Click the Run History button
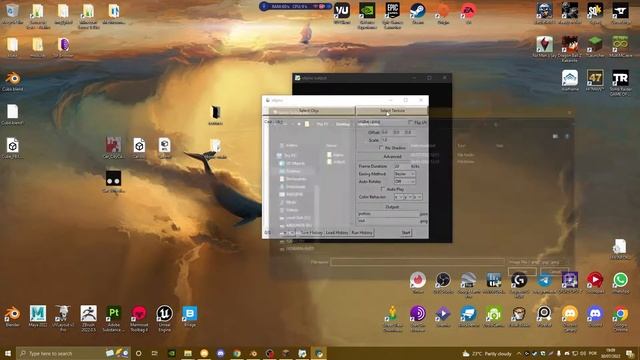This screenshot has height=360, width=640. click(362, 233)
